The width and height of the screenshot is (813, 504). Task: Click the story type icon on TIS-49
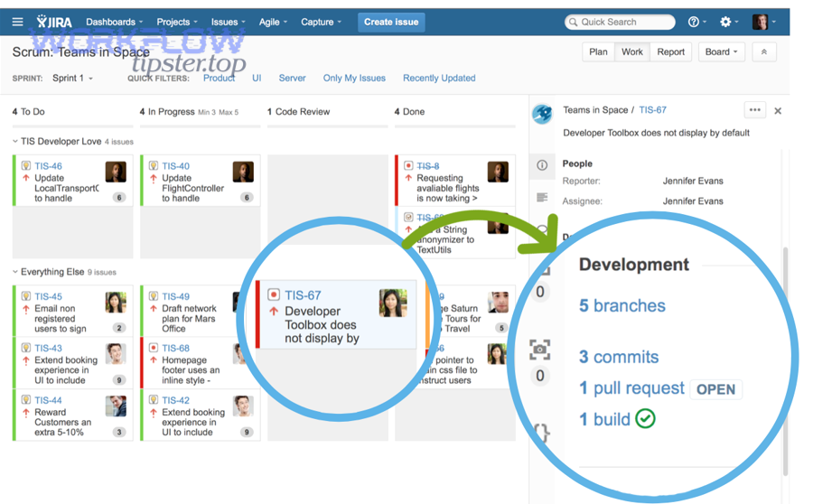[154, 295]
